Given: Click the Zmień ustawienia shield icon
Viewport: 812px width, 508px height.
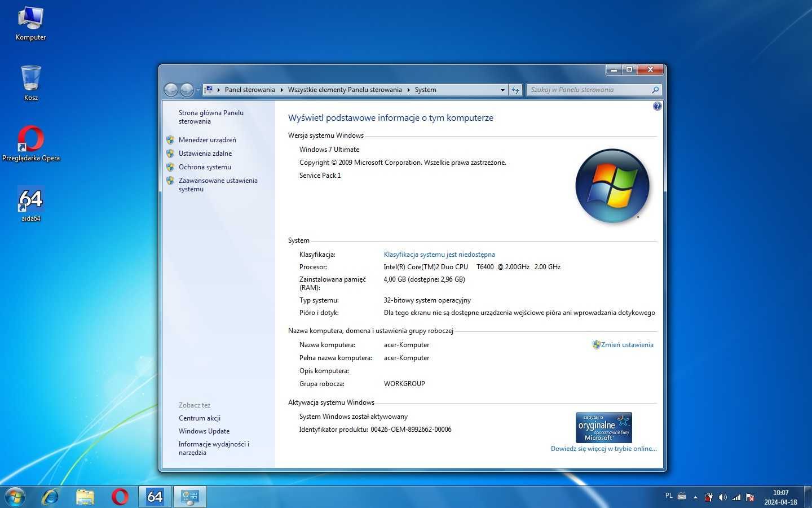Looking at the screenshot, I should coord(596,345).
